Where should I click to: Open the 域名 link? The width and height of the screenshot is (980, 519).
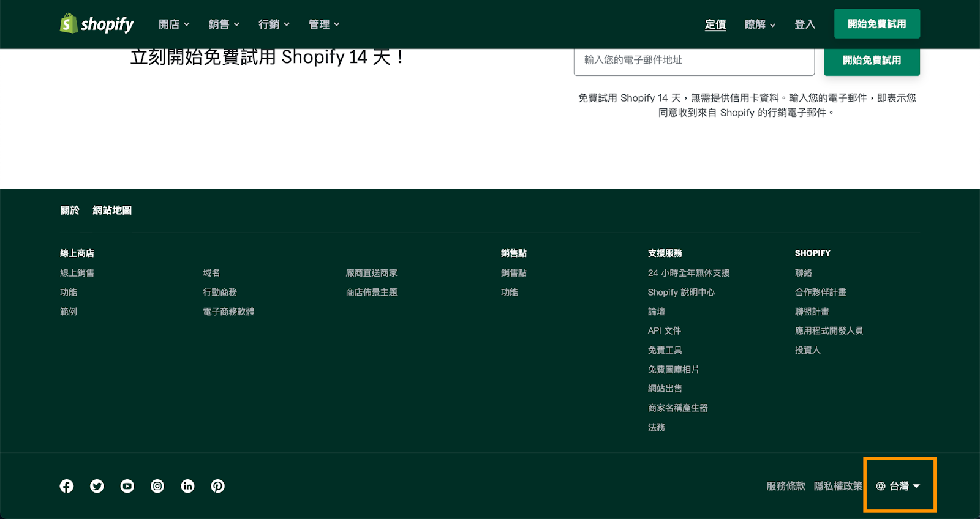[211, 273]
